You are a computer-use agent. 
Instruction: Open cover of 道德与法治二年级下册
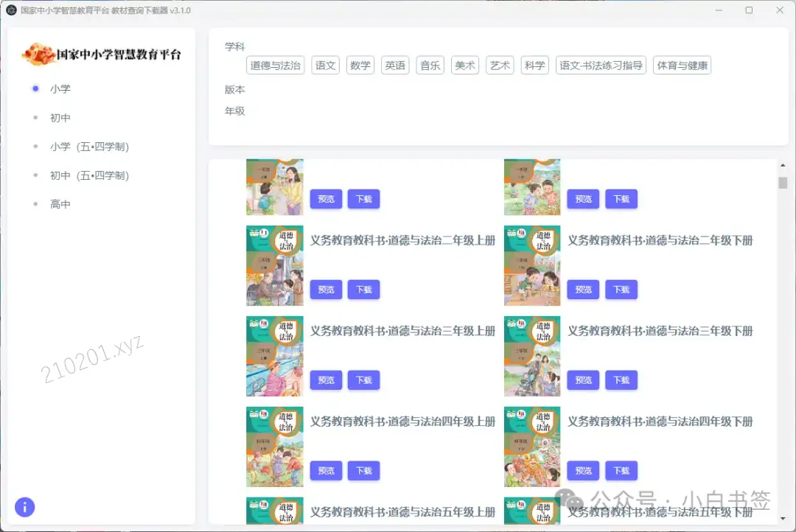coord(532,265)
